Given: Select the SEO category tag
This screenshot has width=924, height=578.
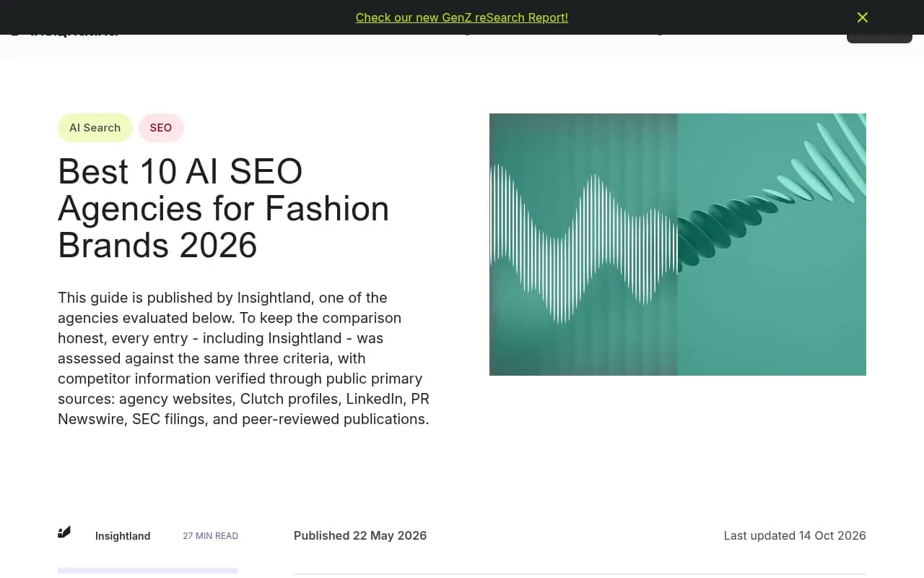Looking at the screenshot, I should coord(161,128).
